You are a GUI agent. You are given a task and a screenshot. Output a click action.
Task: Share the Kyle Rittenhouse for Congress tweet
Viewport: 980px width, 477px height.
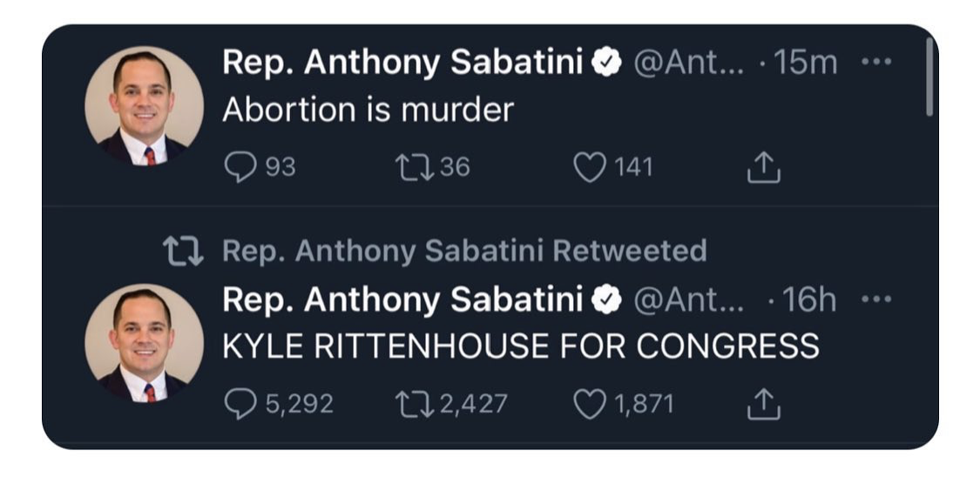(764, 404)
